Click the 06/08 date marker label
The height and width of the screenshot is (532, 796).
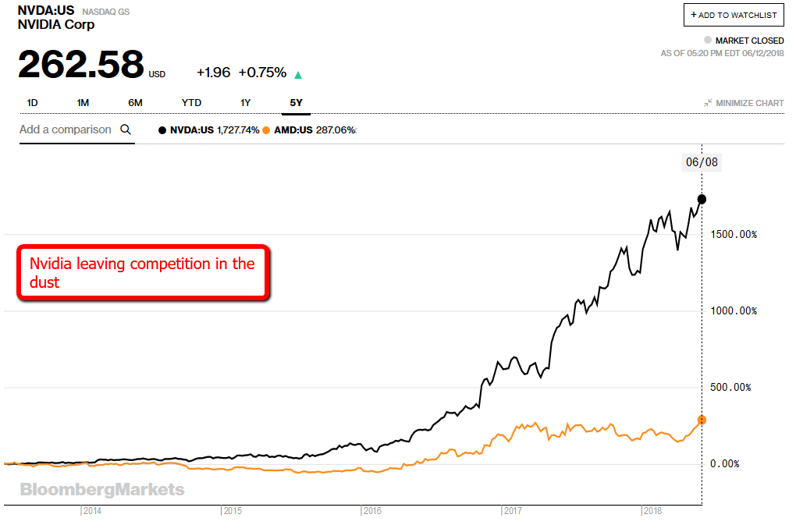coord(701,162)
